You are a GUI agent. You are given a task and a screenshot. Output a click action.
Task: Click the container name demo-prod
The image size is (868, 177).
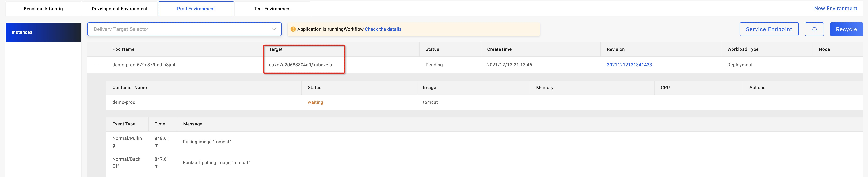coord(124,103)
